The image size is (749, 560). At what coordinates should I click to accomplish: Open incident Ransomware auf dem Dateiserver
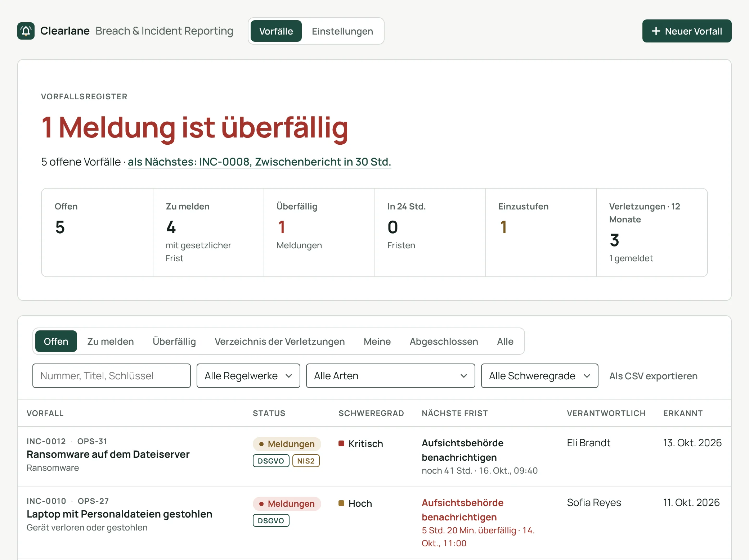tap(108, 454)
